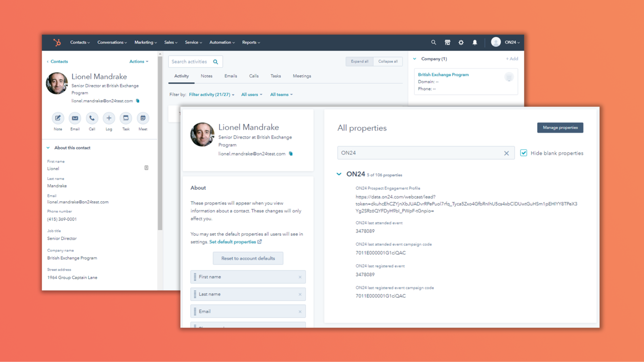Switch to the Emails tab
Viewport: 644px width, 362px height.
click(230, 76)
